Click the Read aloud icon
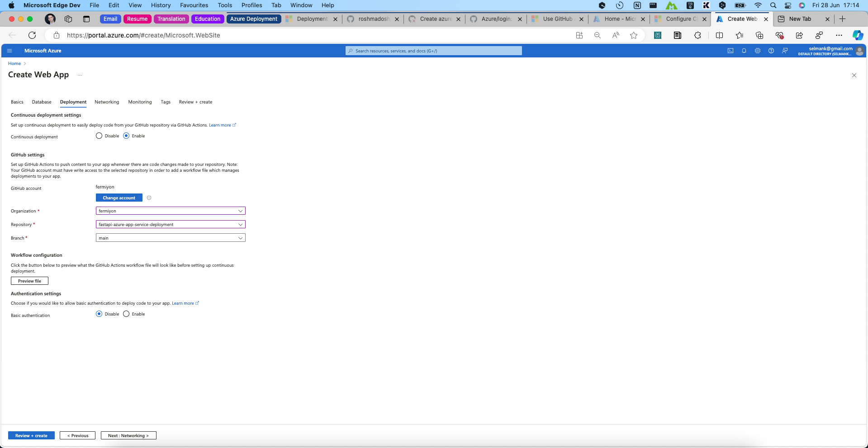The image size is (868, 448). point(616,35)
